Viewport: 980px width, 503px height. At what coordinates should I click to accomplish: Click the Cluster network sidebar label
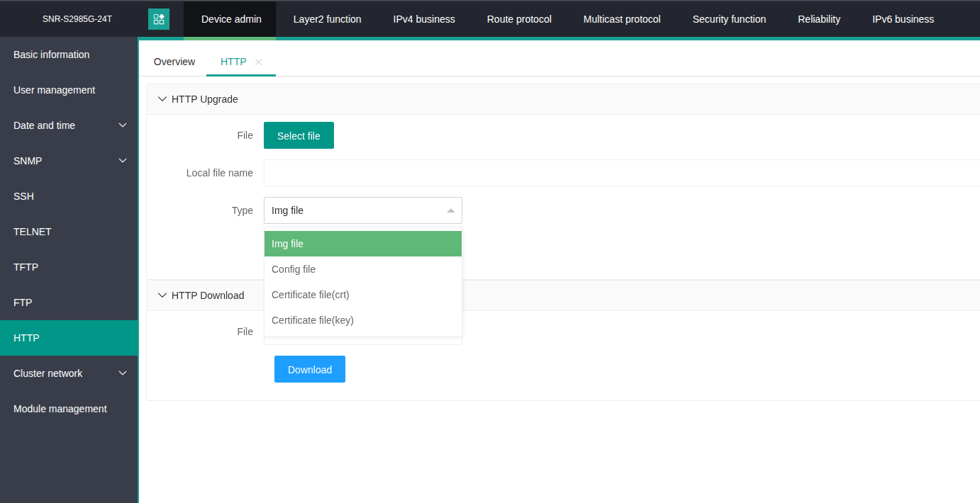pyautogui.click(x=48, y=373)
